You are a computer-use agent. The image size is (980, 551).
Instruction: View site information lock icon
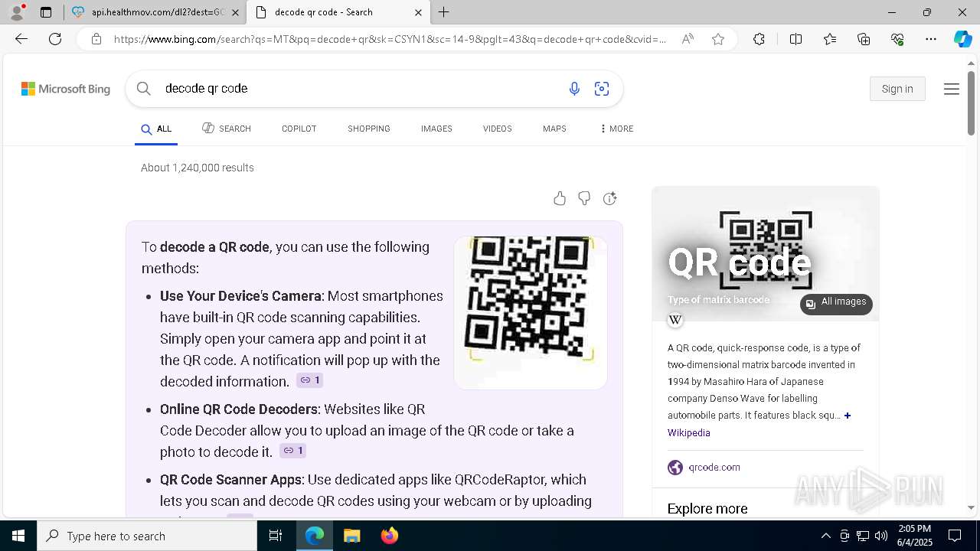pos(96,39)
